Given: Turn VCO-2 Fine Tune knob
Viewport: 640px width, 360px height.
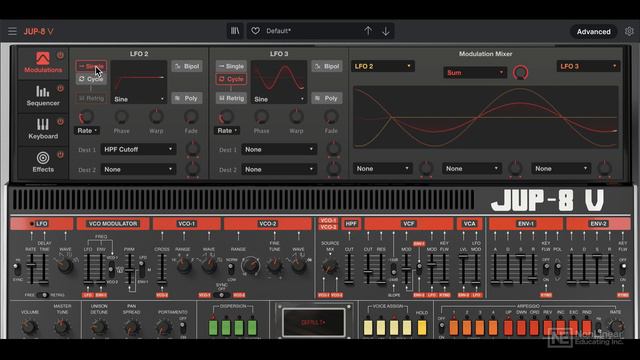Looking at the screenshot, I should pyautogui.click(x=275, y=266).
